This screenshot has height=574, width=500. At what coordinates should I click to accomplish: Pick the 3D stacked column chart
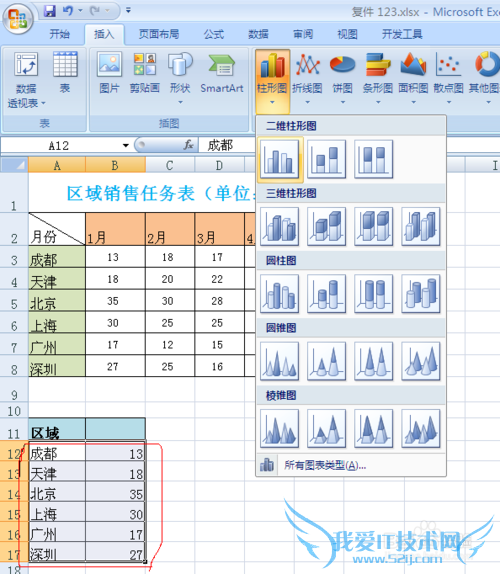(x=327, y=227)
